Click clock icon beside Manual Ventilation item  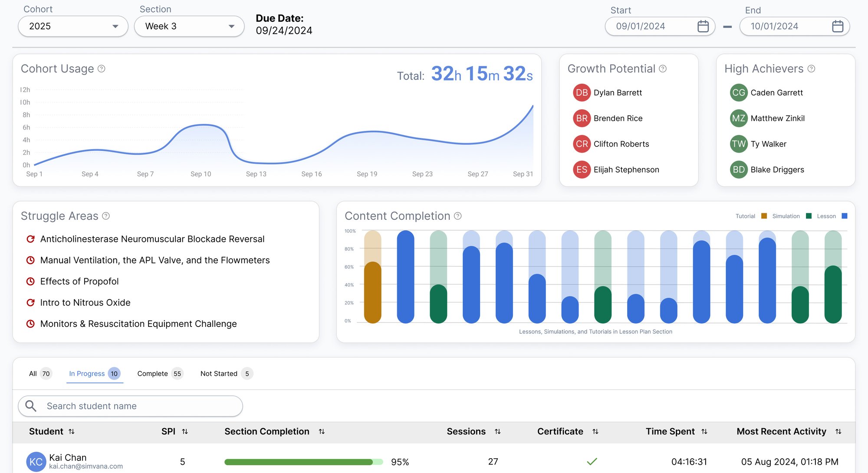pyautogui.click(x=30, y=260)
